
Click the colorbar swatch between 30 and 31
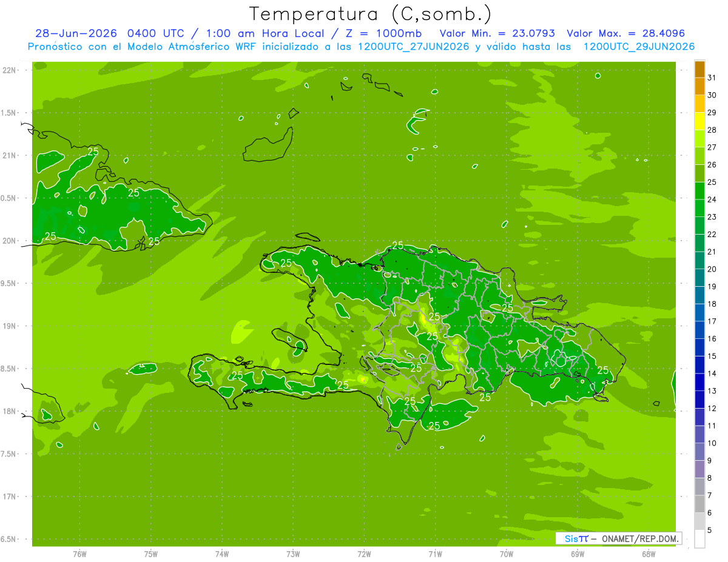coord(699,87)
